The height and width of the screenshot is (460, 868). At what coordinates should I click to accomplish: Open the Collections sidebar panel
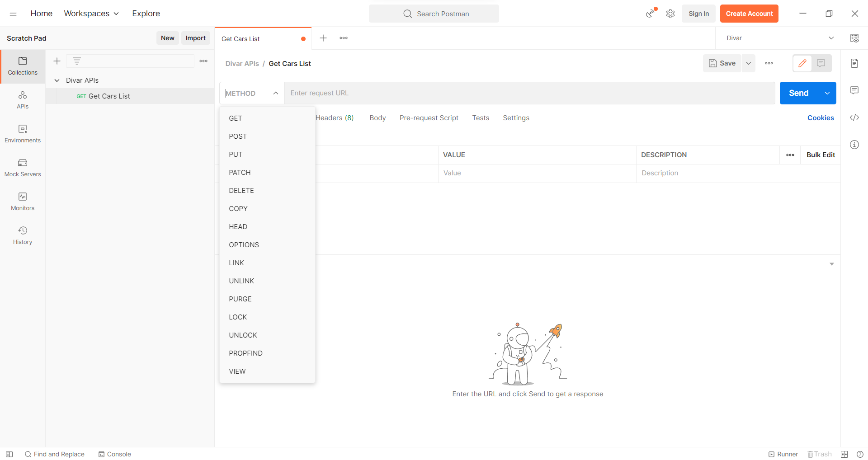click(x=23, y=66)
